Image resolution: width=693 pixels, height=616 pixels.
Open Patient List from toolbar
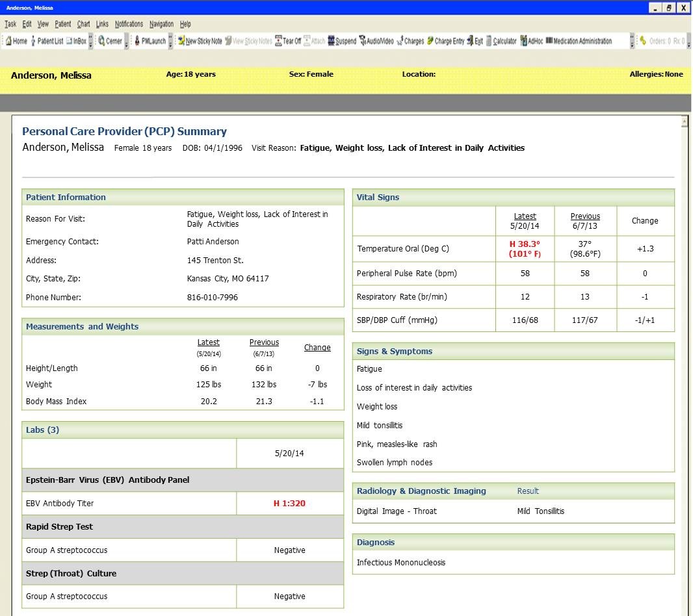[x=47, y=41]
